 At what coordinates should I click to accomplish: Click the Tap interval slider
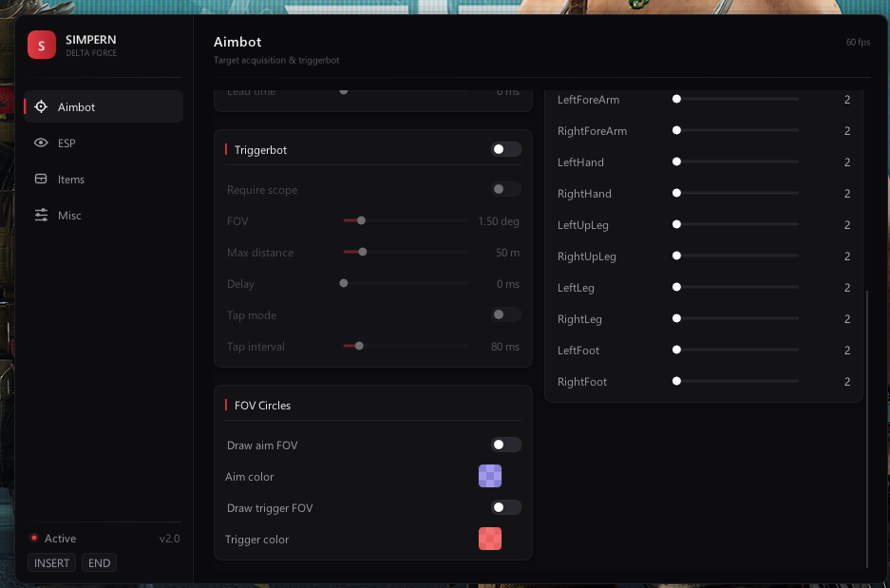[406, 346]
